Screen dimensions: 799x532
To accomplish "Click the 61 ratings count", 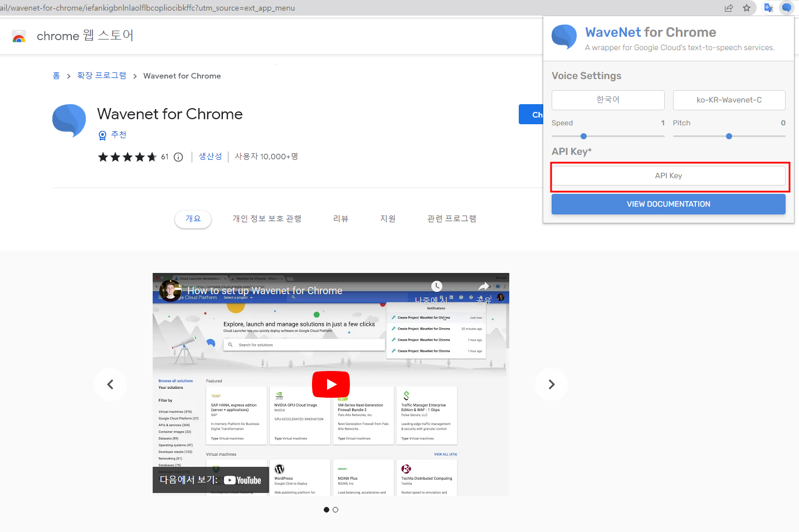I will 165,157.
